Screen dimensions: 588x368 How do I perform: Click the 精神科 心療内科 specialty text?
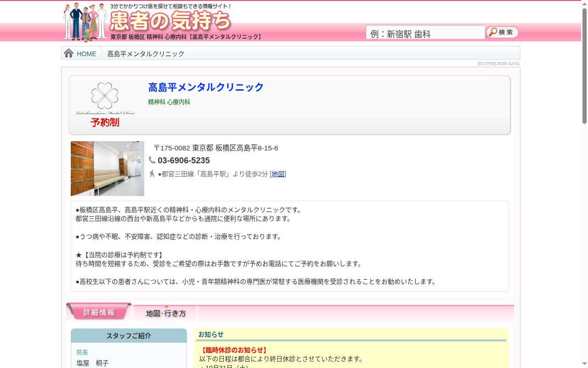(x=169, y=102)
